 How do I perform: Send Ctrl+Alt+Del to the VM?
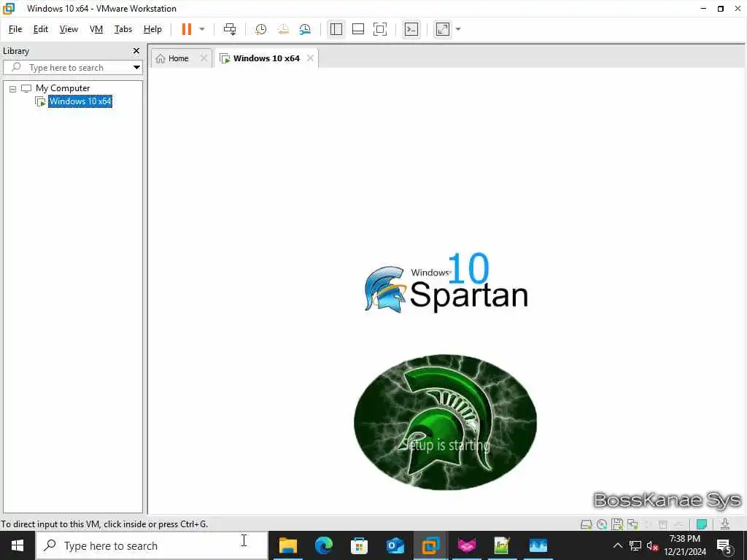click(230, 29)
